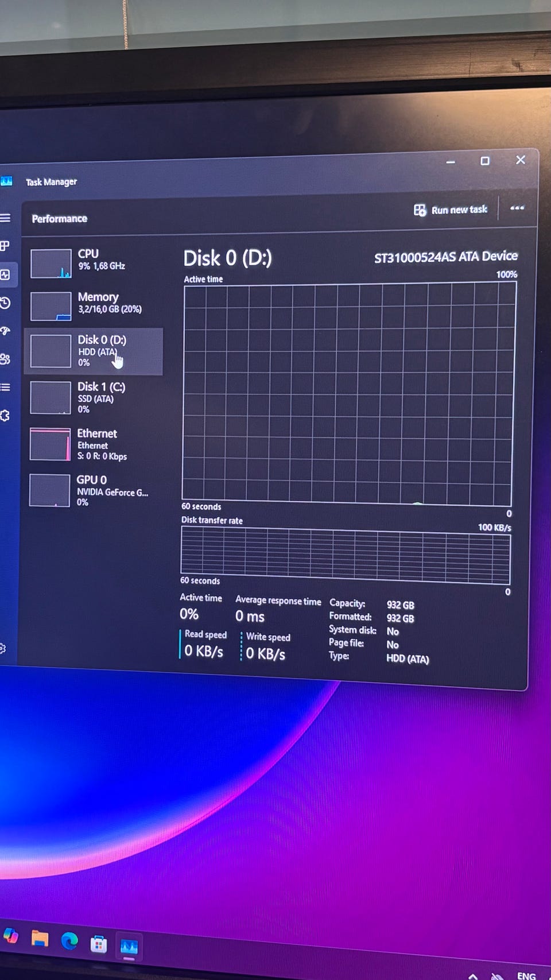Click the Active time graph area
551x980 pixels.
pyautogui.click(x=348, y=394)
